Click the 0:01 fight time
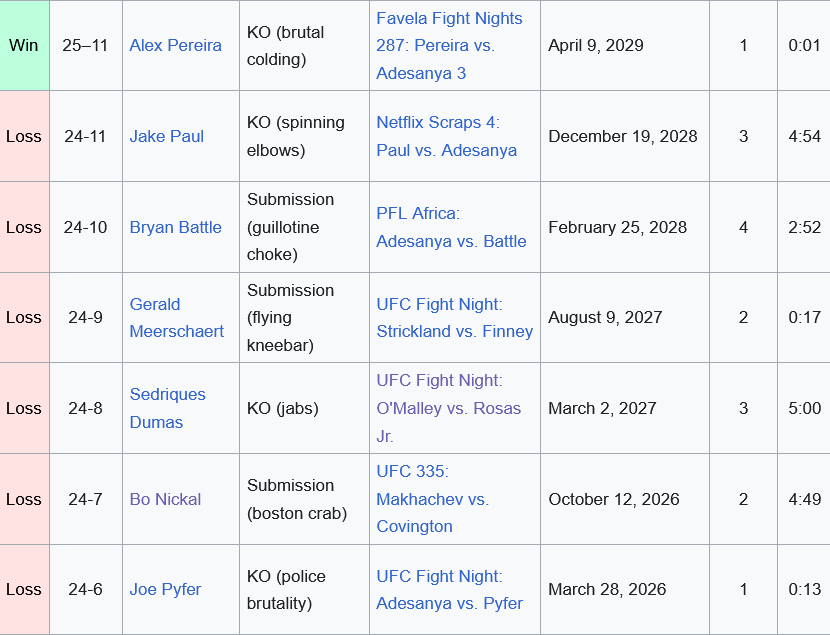Viewport: 830px width, 635px height. pos(804,46)
